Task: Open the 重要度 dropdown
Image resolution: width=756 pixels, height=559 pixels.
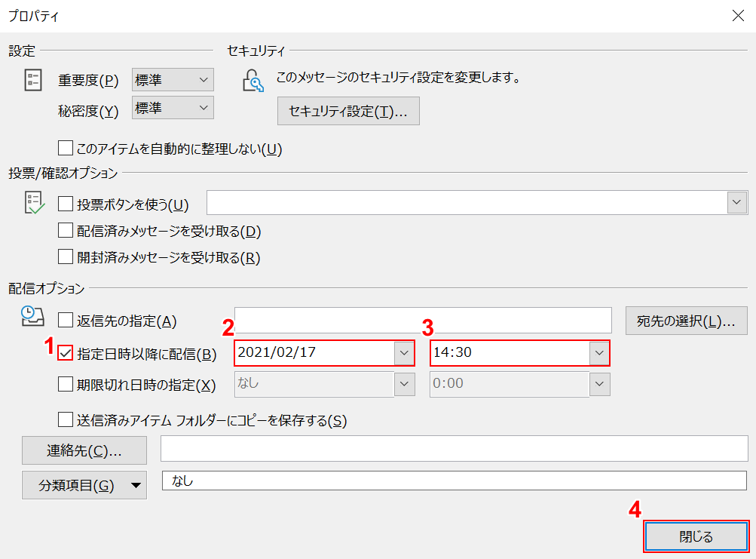Action: tap(173, 79)
